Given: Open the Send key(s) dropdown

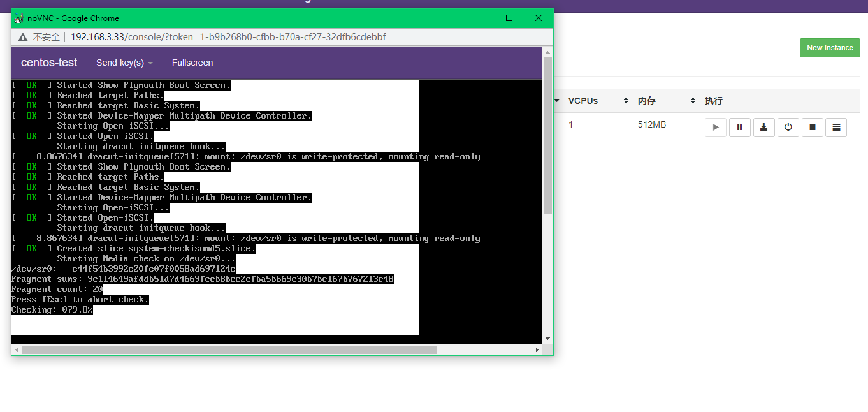Looking at the screenshot, I should point(124,63).
